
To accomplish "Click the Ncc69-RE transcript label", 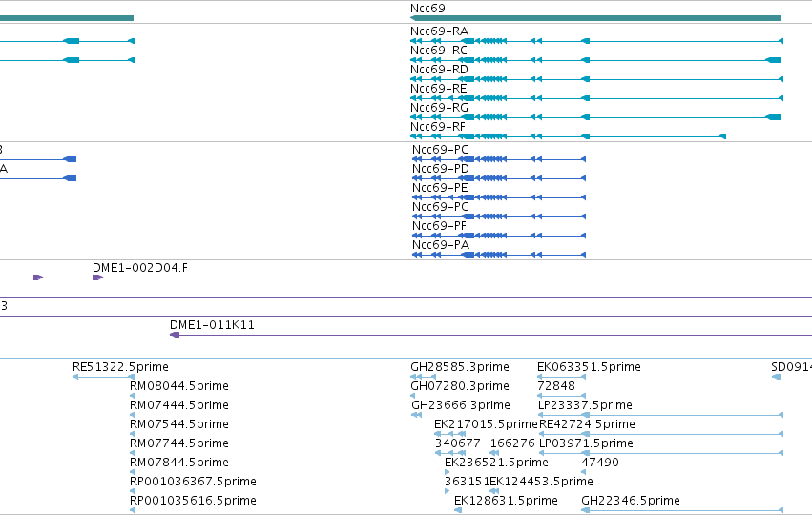I will tap(439, 89).
